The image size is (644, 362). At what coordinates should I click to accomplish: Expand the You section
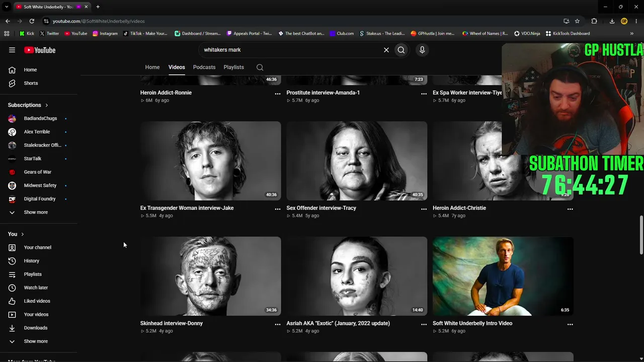pos(16,234)
